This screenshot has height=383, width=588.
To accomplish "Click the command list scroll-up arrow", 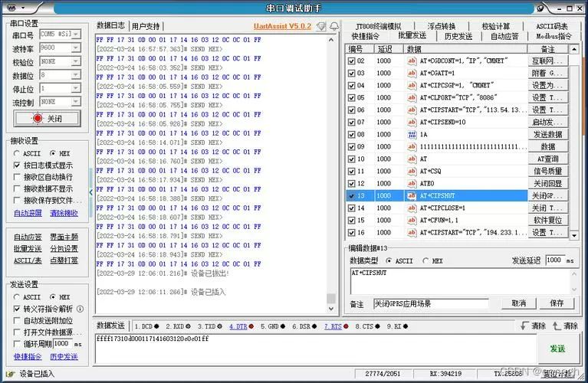I will pos(574,49).
